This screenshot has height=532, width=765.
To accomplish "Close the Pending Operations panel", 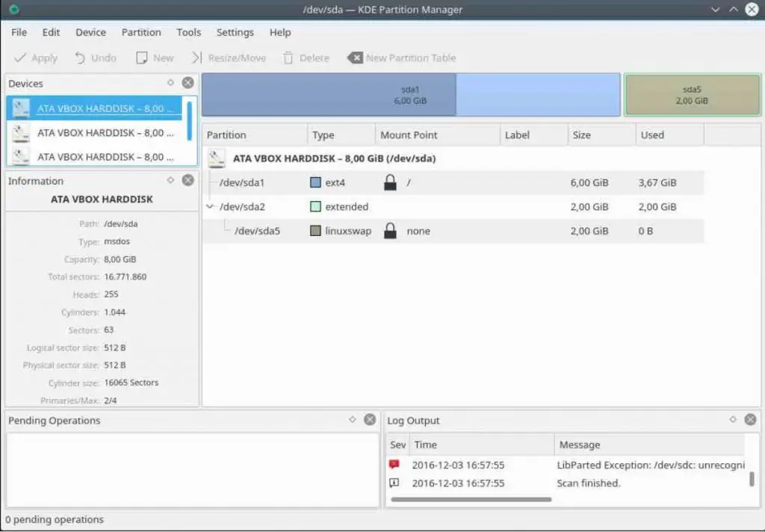I will click(x=369, y=419).
